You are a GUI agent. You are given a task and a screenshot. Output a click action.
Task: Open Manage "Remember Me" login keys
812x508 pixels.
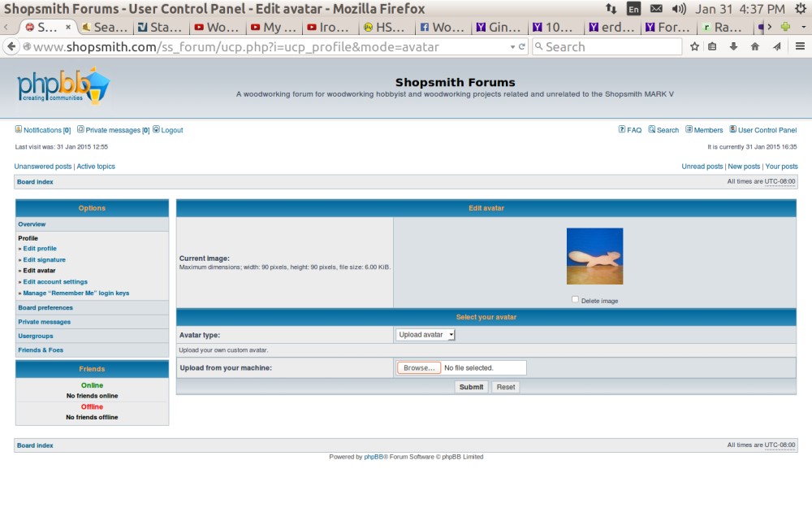(76, 293)
